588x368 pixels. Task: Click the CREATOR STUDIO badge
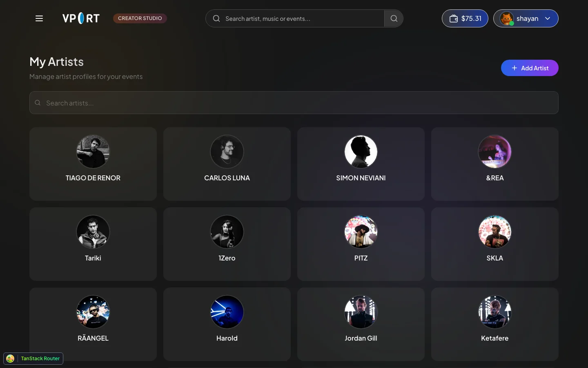140,18
